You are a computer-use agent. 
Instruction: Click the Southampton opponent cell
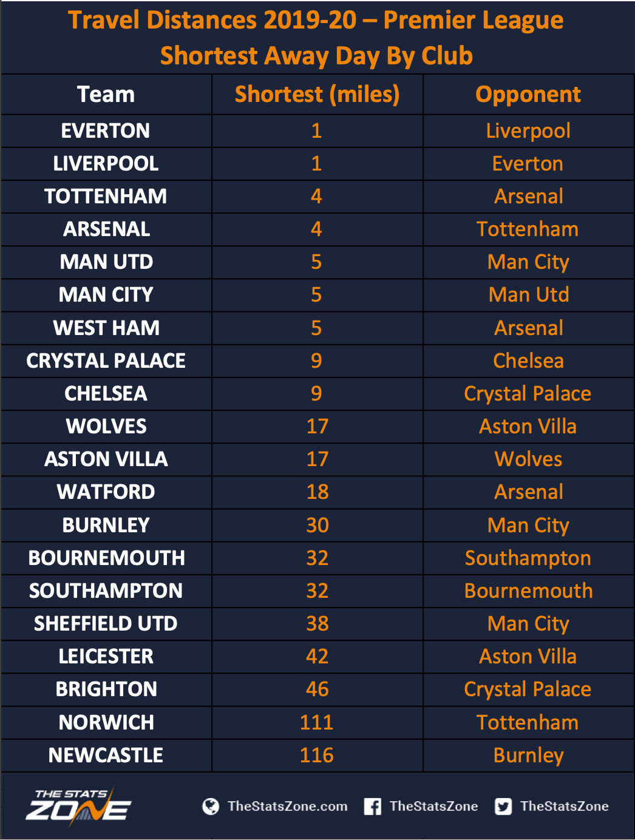(x=528, y=558)
